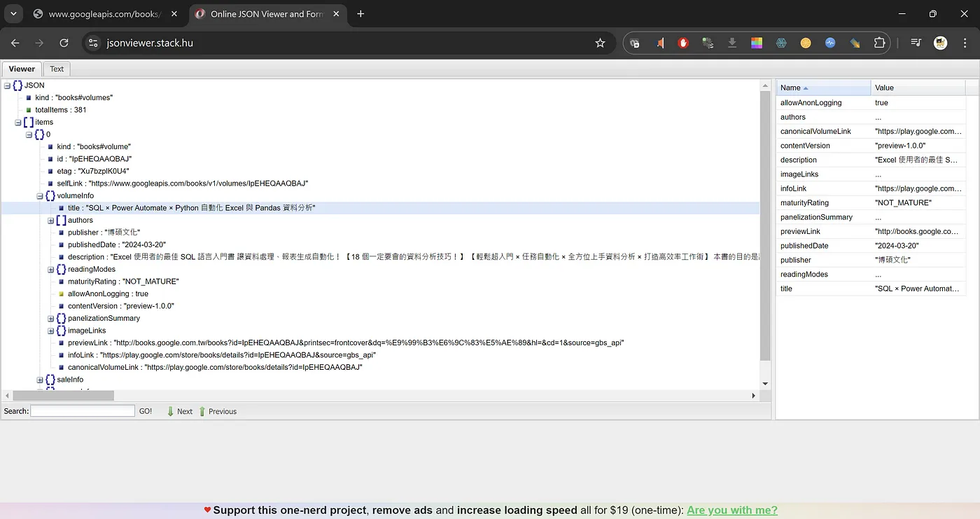Collapse the volumeInfo node
Image resolution: width=980 pixels, height=519 pixels.
40,195
